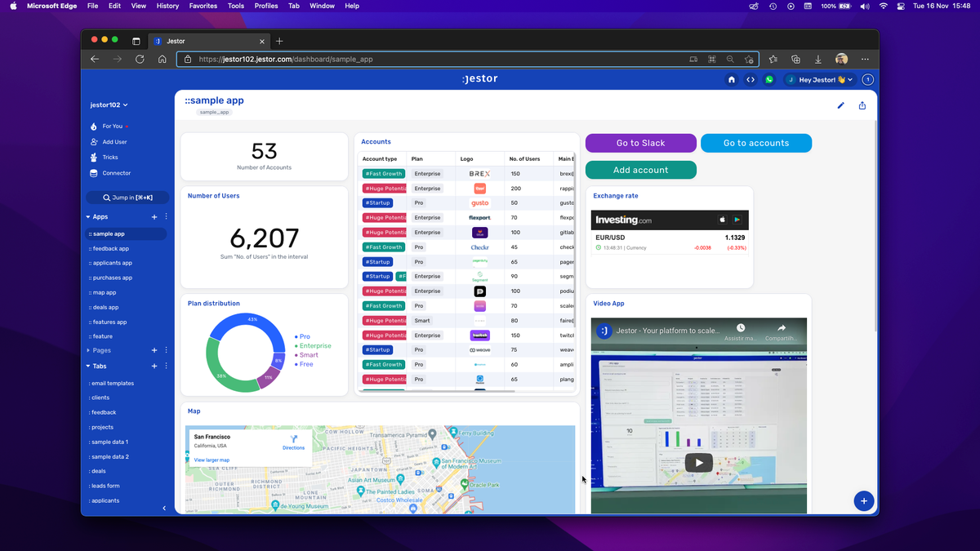Click the share icon near the pencil

tap(862, 105)
